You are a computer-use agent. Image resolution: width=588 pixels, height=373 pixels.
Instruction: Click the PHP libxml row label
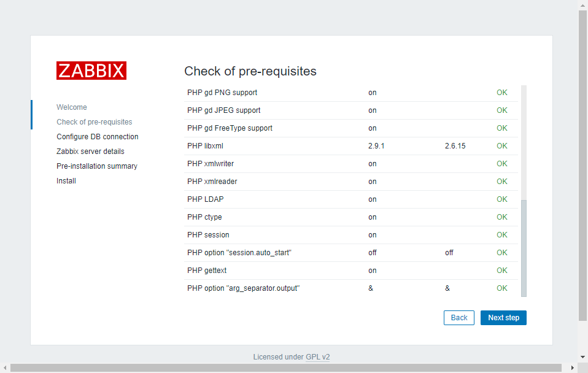pyautogui.click(x=201, y=146)
